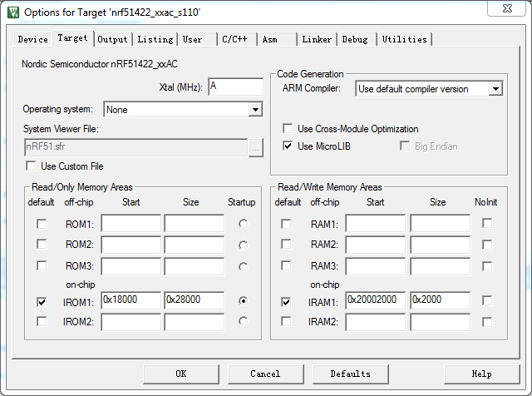Click the RAM2 Size field
Viewport: 532px width, 396px height.
(x=441, y=245)
